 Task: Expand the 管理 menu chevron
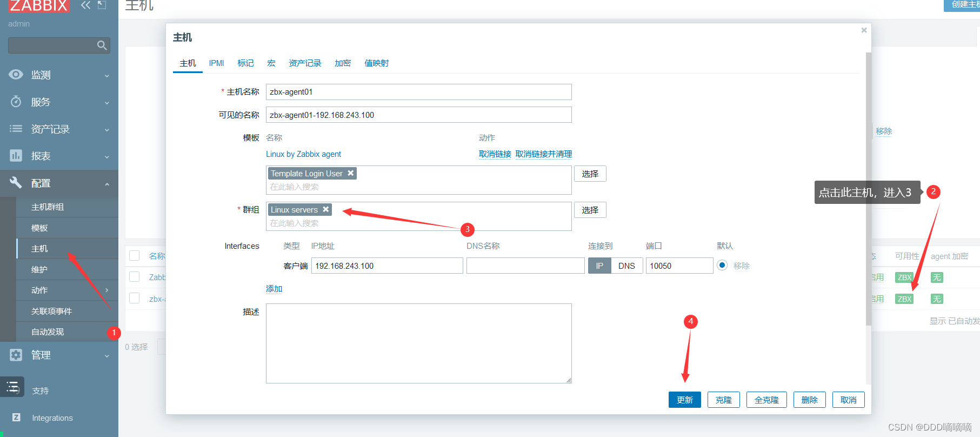107,356
